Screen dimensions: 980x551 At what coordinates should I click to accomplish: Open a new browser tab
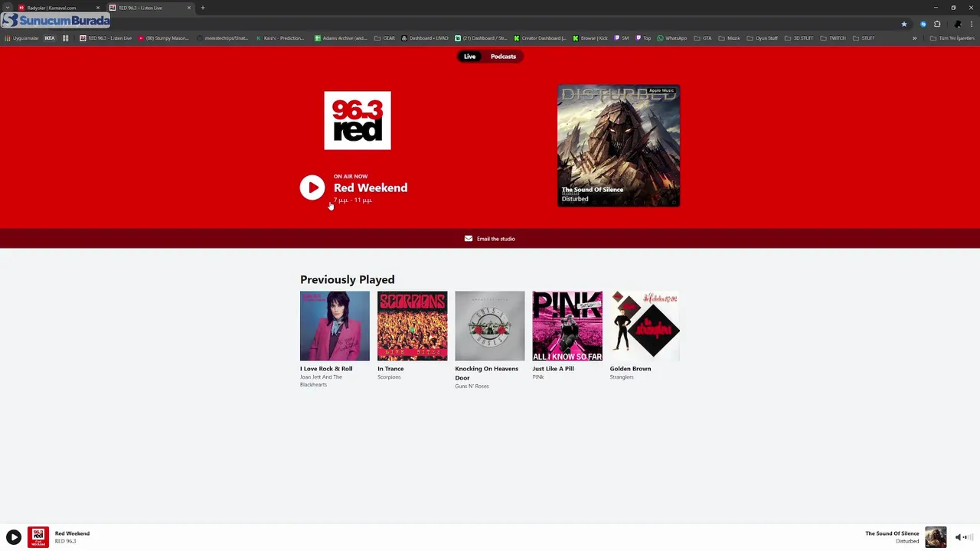click(x=203, y=8)
